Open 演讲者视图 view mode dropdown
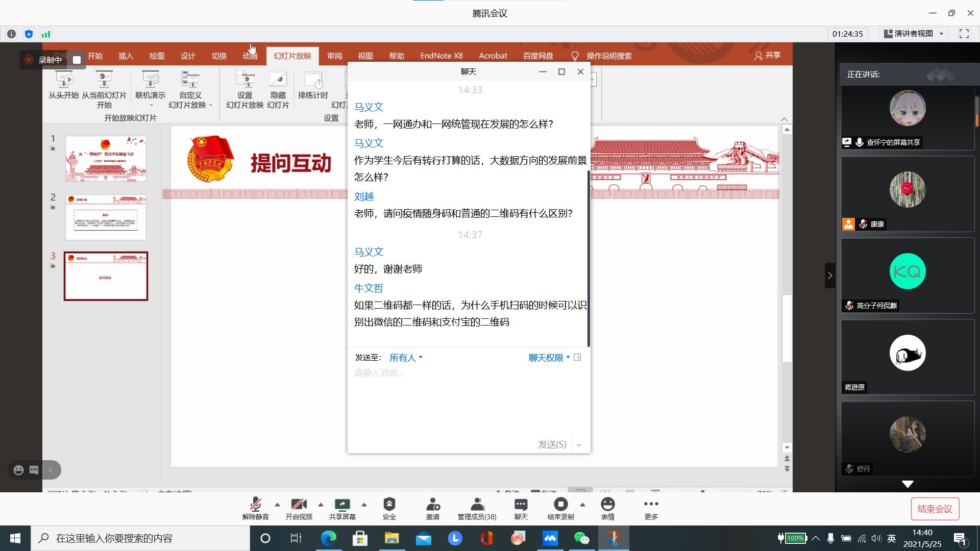This screenshot has height=551, width=980. pyautogui.click(x=914, y=34)
